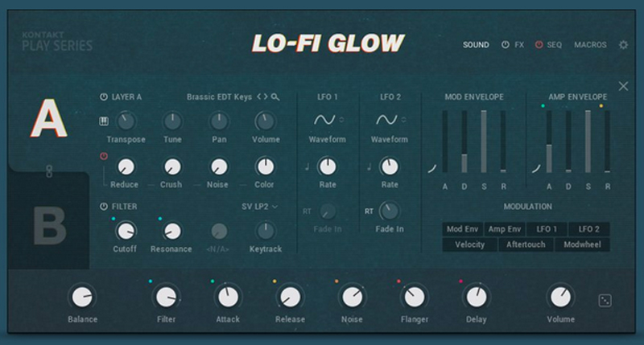Image resolution: width=644 pixels, height=345 pixels.
Task: Click the Tune knob
Action: pos(172,121)
